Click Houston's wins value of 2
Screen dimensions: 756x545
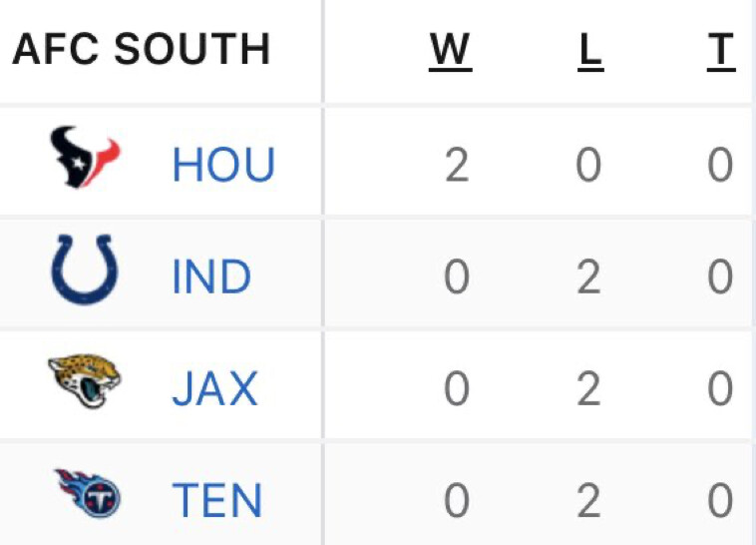coord(457,165)
